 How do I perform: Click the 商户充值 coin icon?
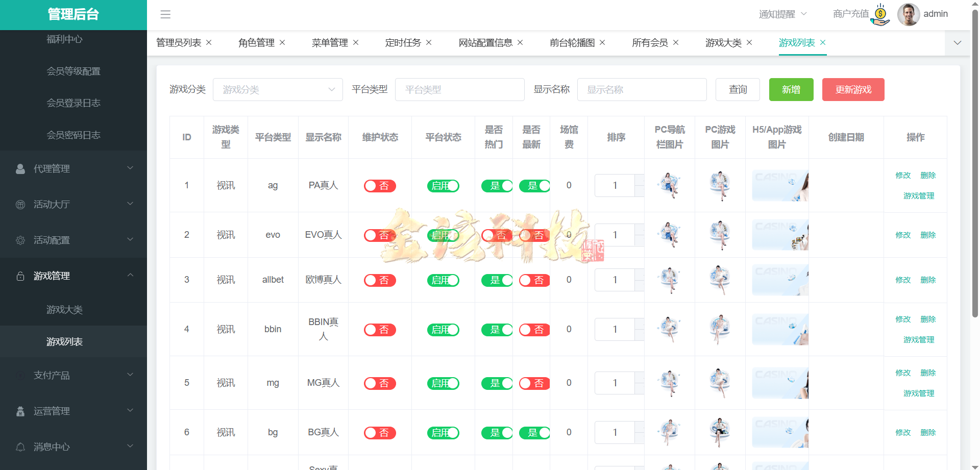pyautogui.click(x=879, y=14)
